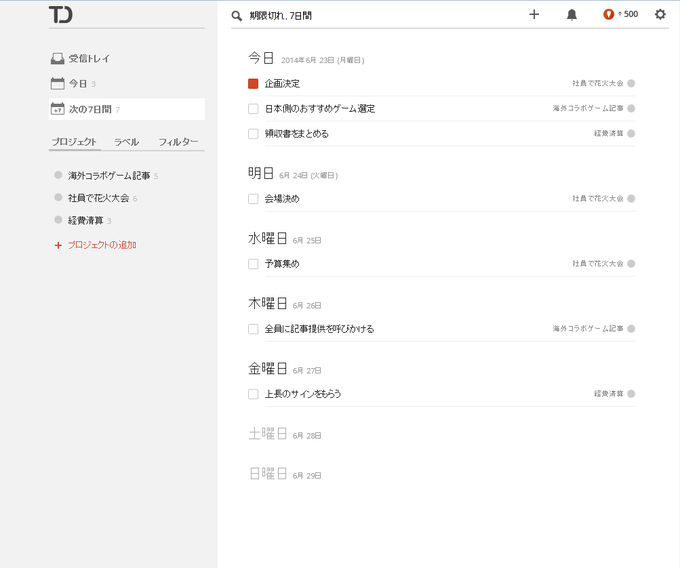Click color dot of 経費清算 sidebar project

[x=58, y=220]
